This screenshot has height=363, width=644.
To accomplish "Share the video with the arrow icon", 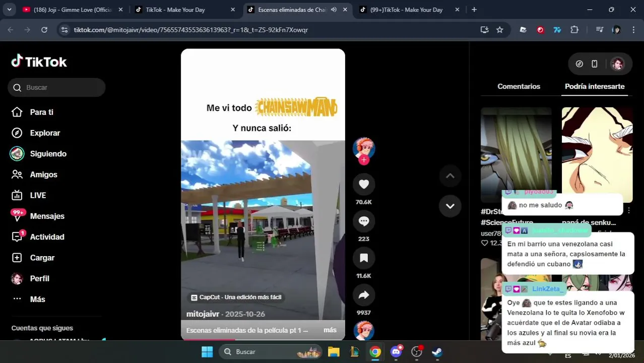I will [364, 295].
